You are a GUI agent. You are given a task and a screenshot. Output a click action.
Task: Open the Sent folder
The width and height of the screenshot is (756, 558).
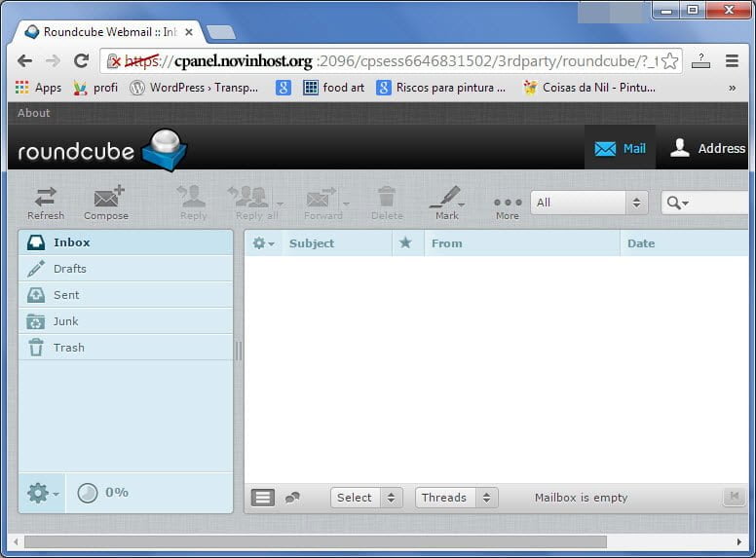click(x=126, y=295)
